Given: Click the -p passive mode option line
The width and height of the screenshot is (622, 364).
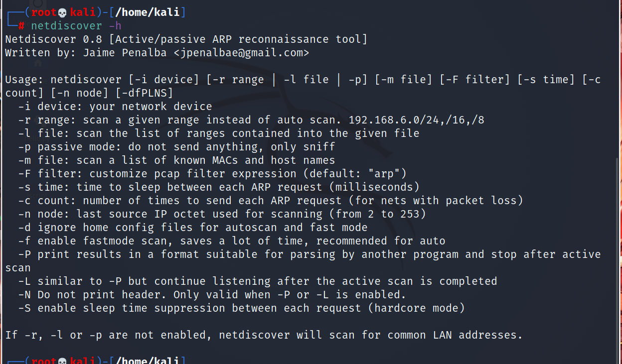Looking at the screenshot, I should click(x=176, y=147).
